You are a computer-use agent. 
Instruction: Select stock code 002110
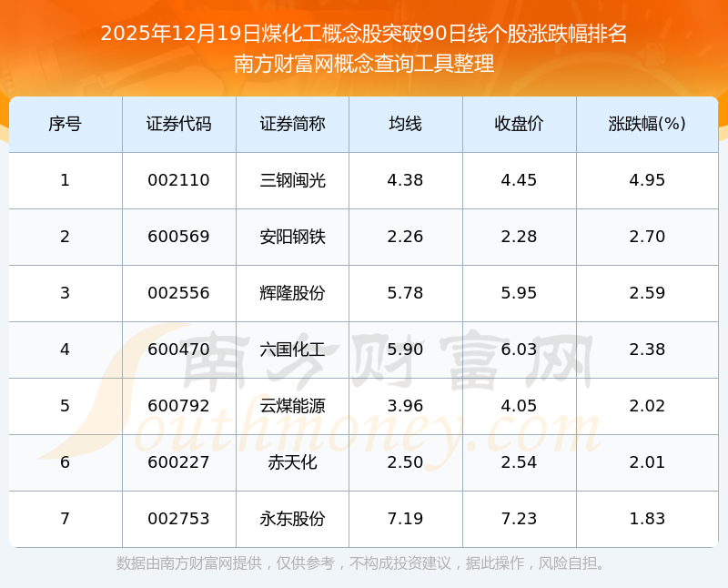(178, 180)
